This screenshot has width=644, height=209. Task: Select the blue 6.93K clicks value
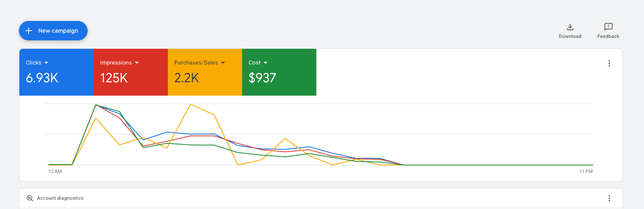pos(42,78)
